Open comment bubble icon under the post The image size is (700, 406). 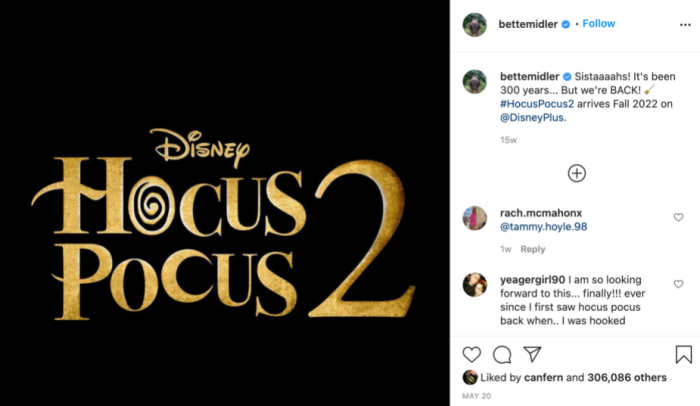coord(502,355)
